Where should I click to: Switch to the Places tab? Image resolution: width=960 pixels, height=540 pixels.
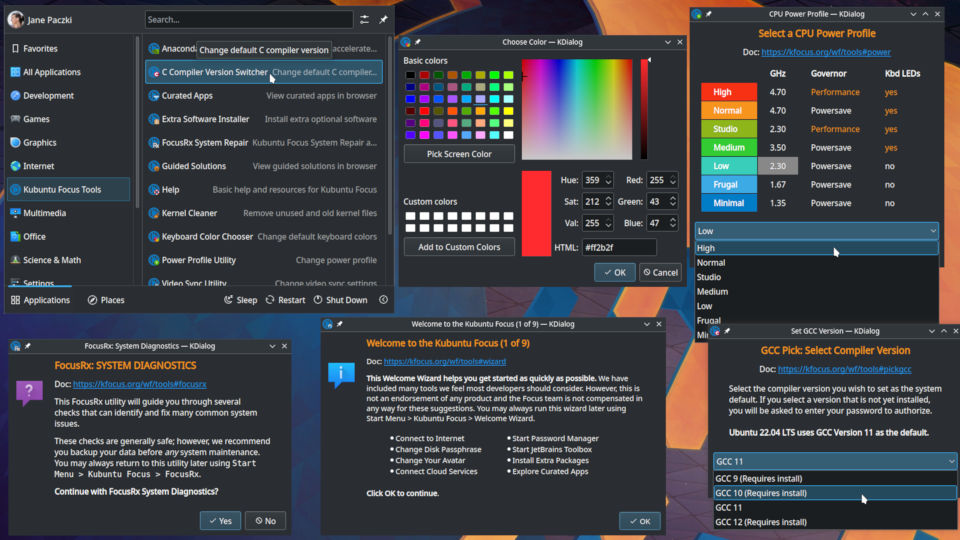point(106,300)
